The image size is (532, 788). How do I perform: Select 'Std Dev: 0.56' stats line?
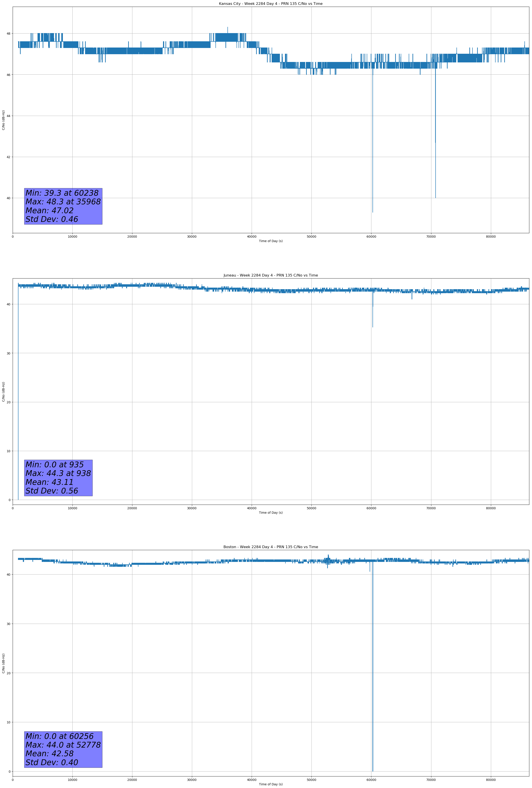coord(52,491)
